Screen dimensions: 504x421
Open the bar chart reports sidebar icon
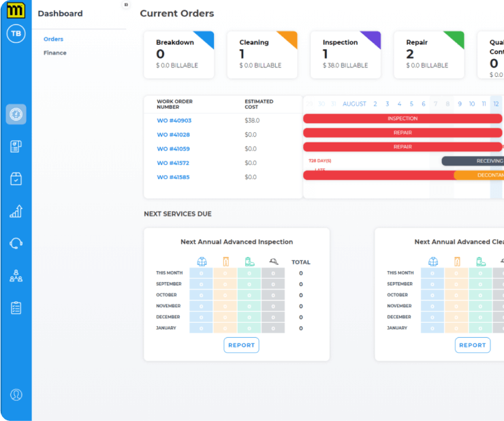click(16, 211)
